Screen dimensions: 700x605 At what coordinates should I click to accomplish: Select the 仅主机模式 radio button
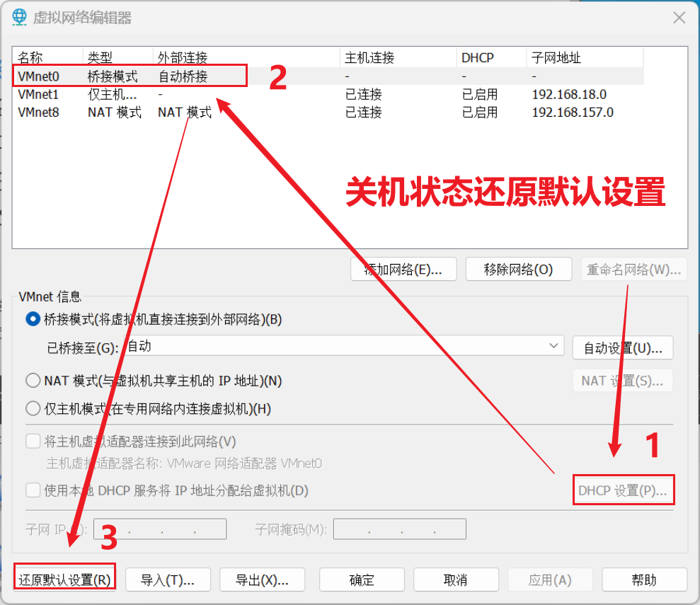pyautogui.click(x=33, y=408)
